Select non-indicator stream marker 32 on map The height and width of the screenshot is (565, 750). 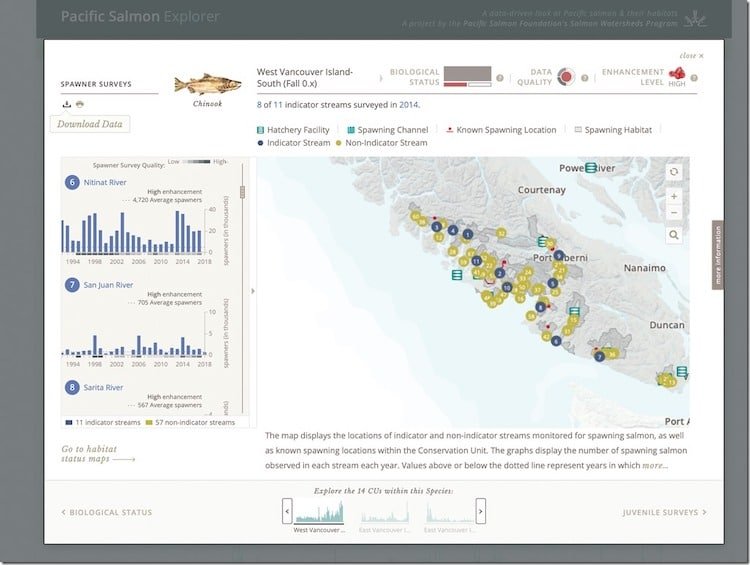(501, 233)
